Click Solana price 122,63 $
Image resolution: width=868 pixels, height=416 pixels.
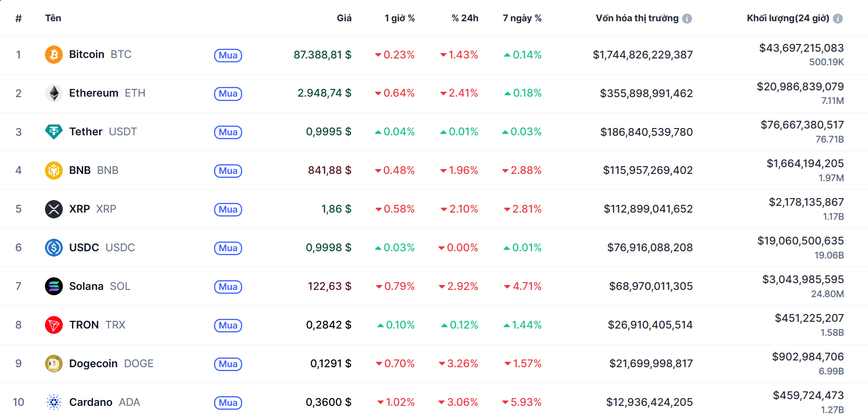click(x=330, y=286)
